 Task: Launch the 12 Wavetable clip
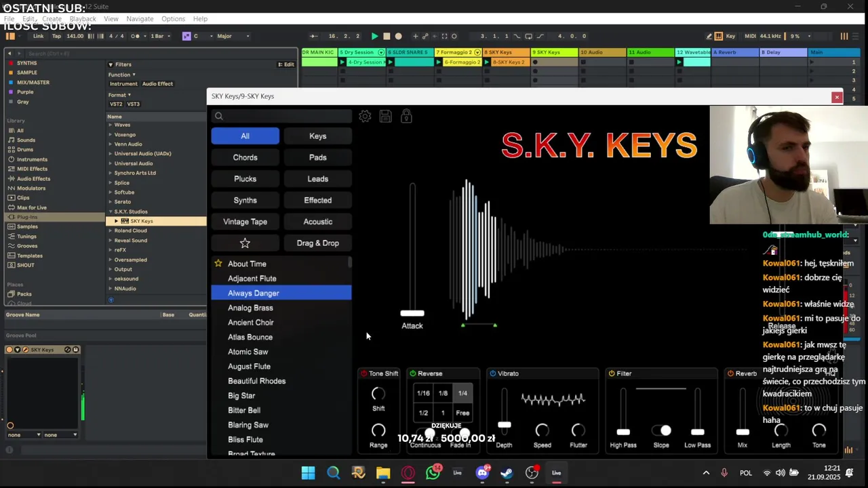679,62
